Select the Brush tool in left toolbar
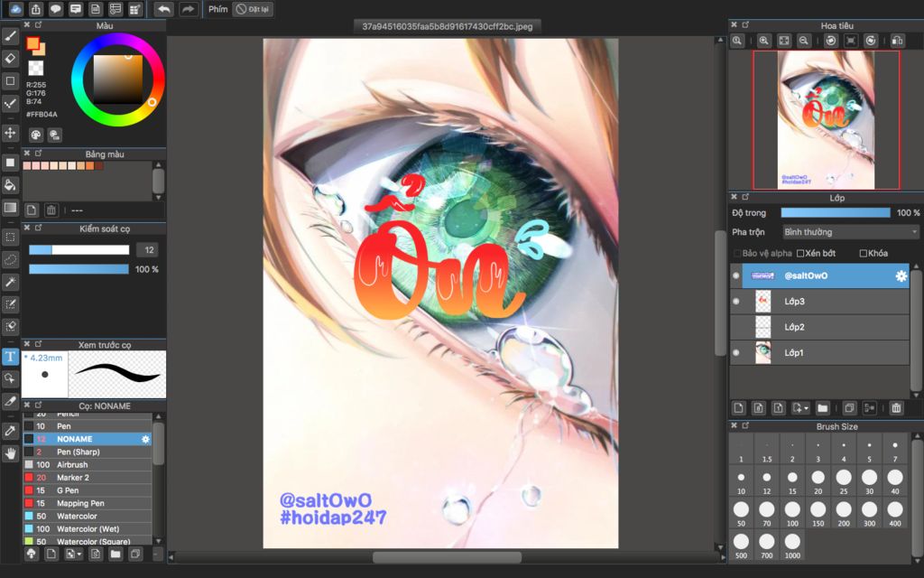924x578 pixels. click(10, 36)
